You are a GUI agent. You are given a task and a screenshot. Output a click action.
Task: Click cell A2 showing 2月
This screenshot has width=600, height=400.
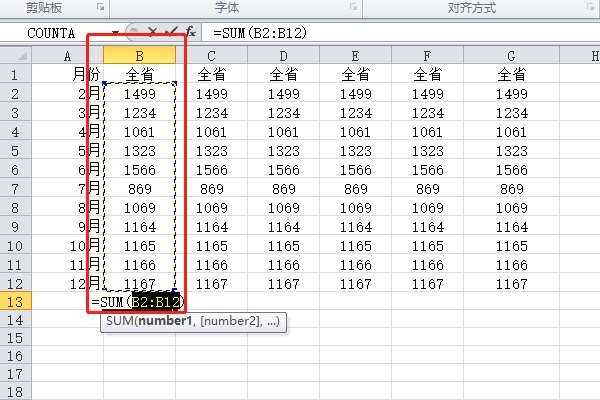(x=67, y=93)
